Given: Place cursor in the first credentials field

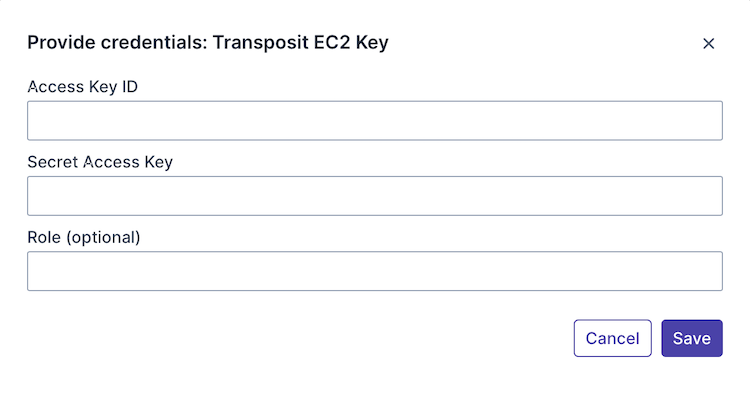Looking at the screenshot, I should point(374,120).
